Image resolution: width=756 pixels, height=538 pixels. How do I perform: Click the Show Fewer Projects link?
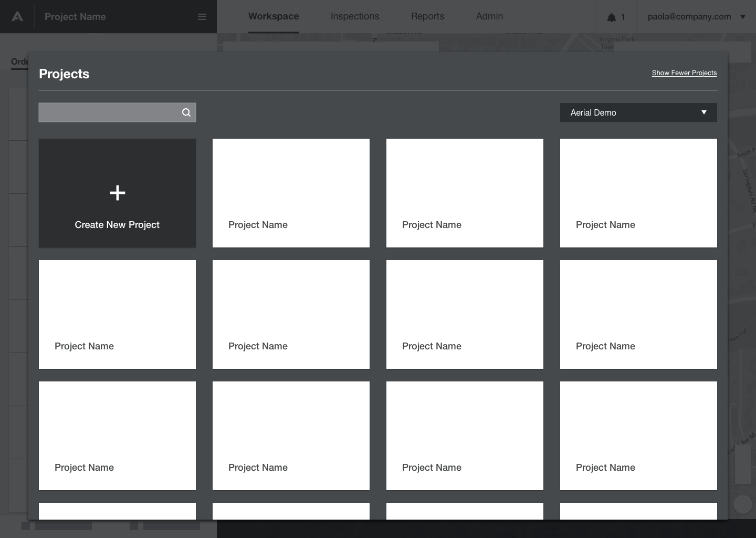[684, 73]
